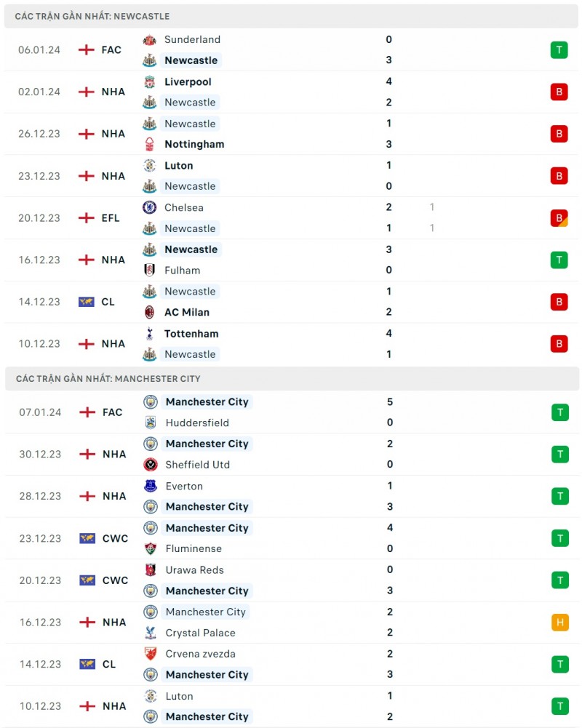The height and width of the screenshot is (728, 582).
Task: Open the Urawa Reds team link
Action: pos(194,570)
